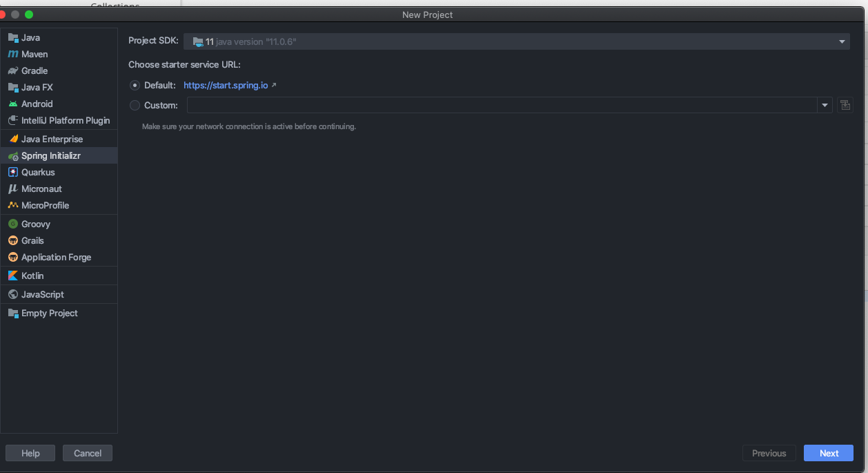
Task: Select the Default service URL radio button
Action: point(135,86)
